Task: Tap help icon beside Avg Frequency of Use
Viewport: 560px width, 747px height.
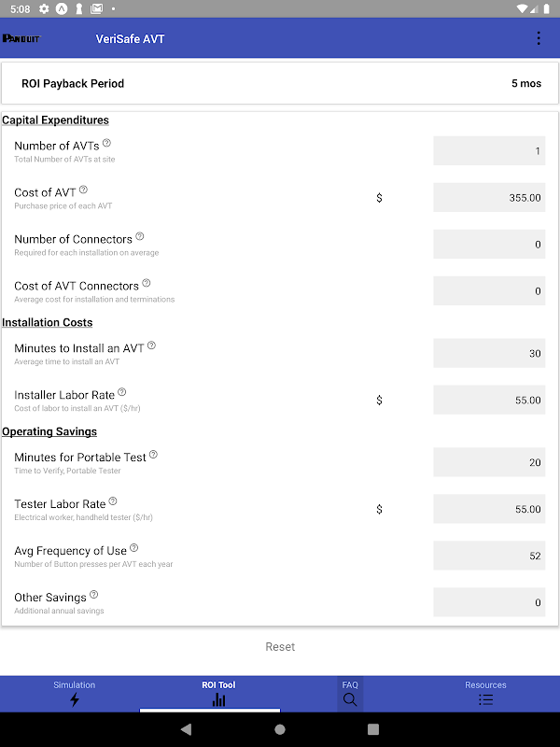Action: pos(133,548)
